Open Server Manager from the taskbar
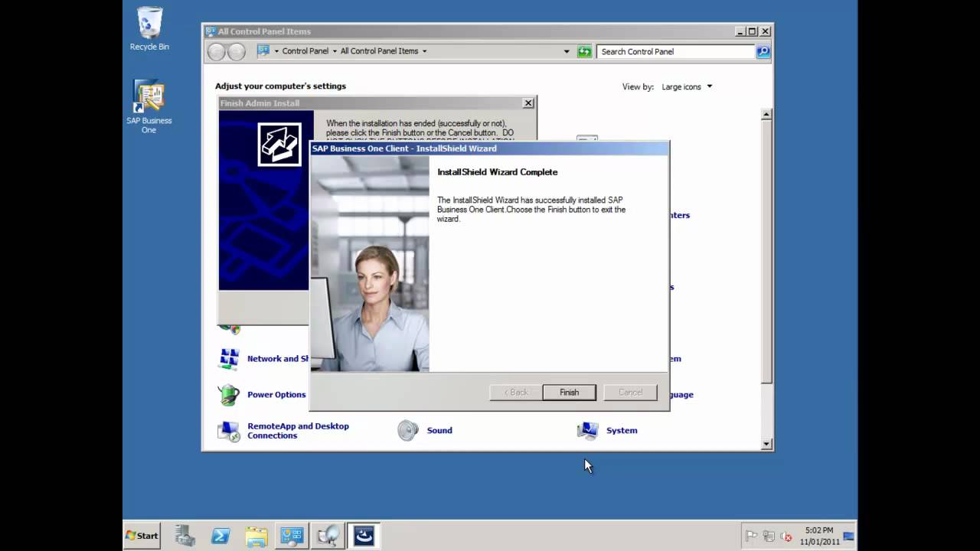980x551 pixels. click(185, 536)
